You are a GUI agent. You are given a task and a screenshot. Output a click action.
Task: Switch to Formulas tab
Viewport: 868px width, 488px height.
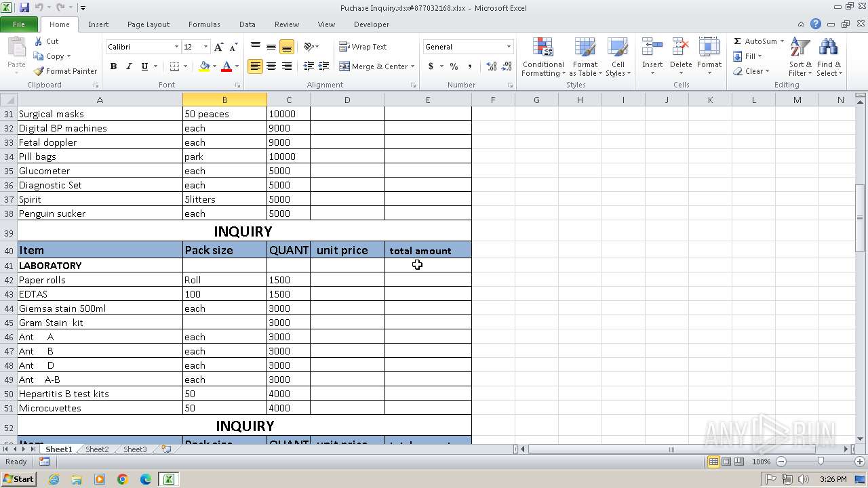[204, 24]
